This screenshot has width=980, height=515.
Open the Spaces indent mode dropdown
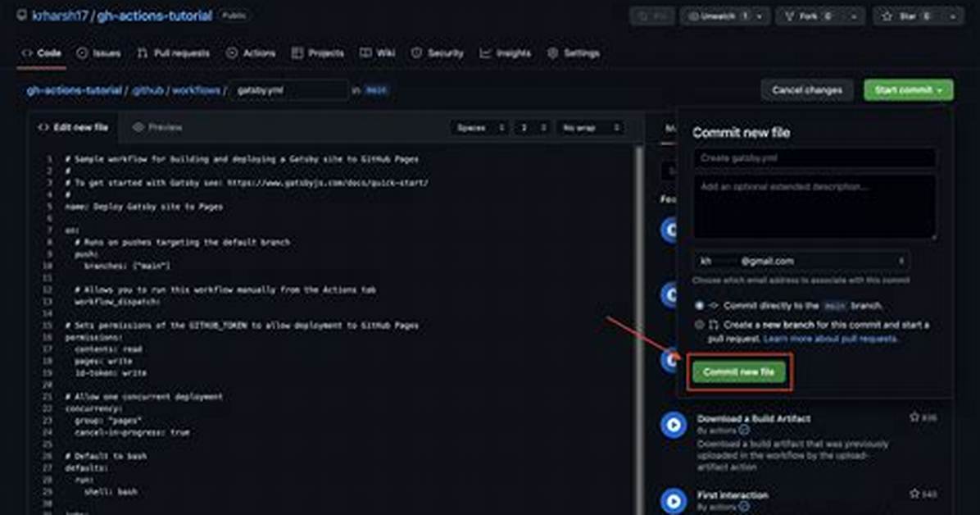click(x=479, y=128)
